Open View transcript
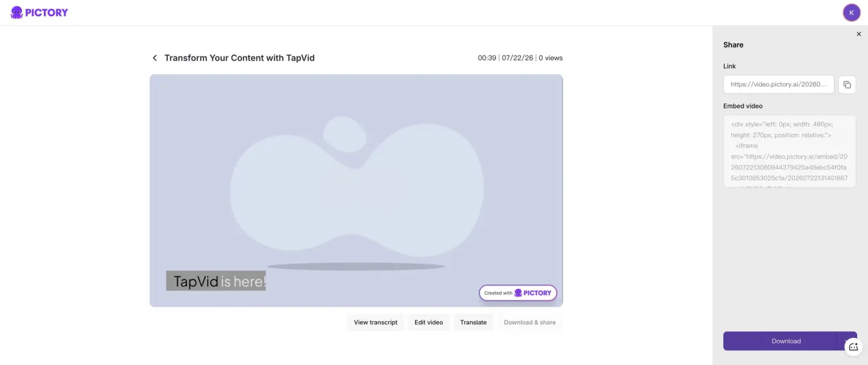Viewport: 868px width, 365px height. click(375, 322)
